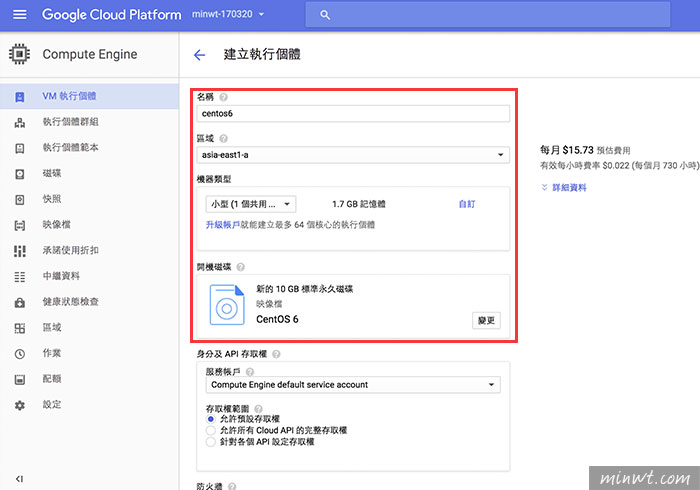Click 新的 10 GB 標準永久磁碟 text
The width and height of the screenshot is (700, 490).
tap(304, 289)
